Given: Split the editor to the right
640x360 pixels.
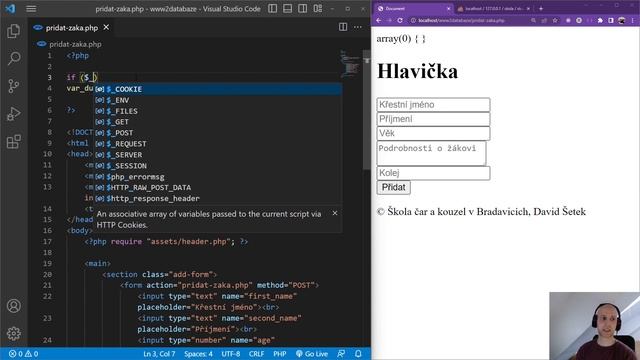Looking at the screenshot, I should pos(343,27).
